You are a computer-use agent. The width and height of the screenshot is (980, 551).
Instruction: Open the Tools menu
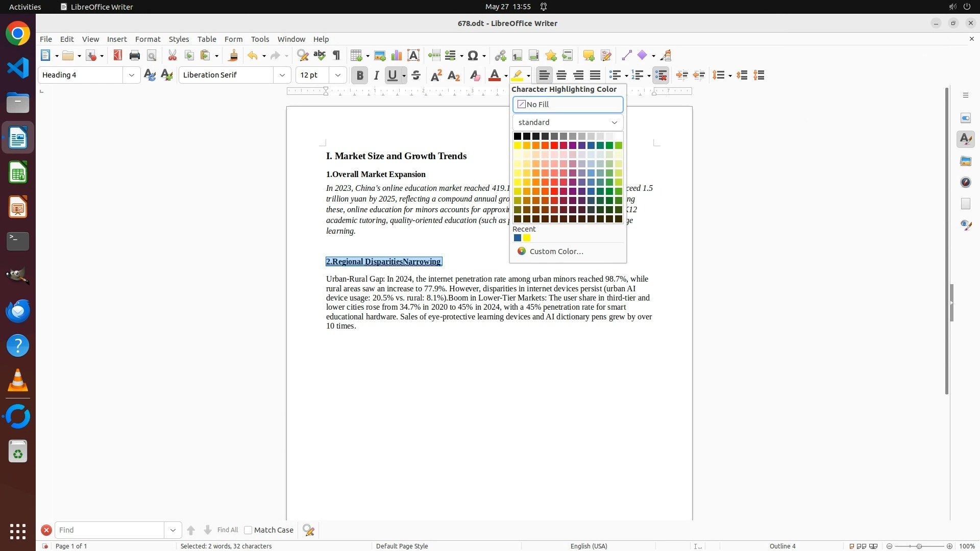260,39
